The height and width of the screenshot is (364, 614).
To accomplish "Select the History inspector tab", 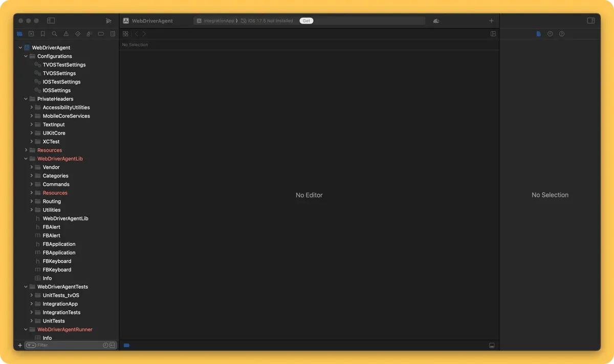I will point(550,34).
